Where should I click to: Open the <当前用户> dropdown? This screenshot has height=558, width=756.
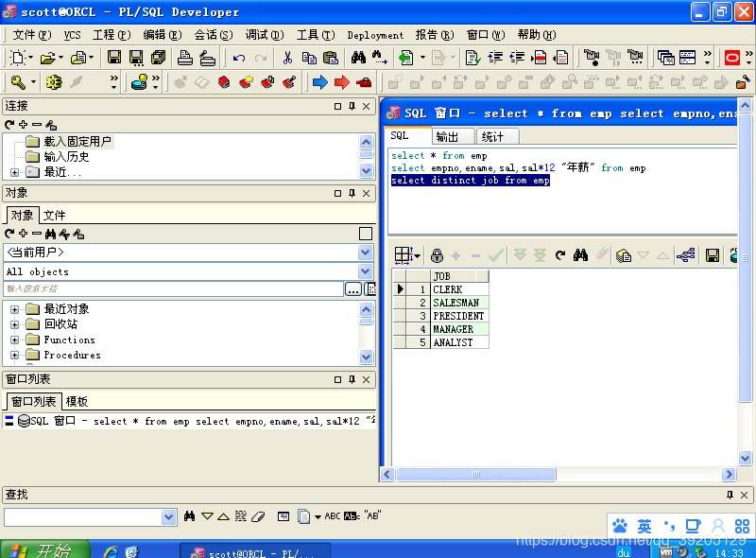(x=366, y=252)
